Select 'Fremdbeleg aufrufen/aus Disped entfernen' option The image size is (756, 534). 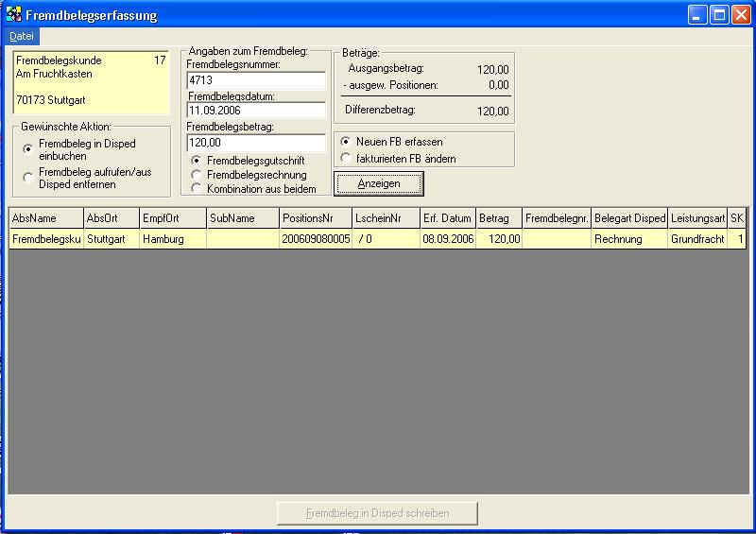[x=27, y=178]
